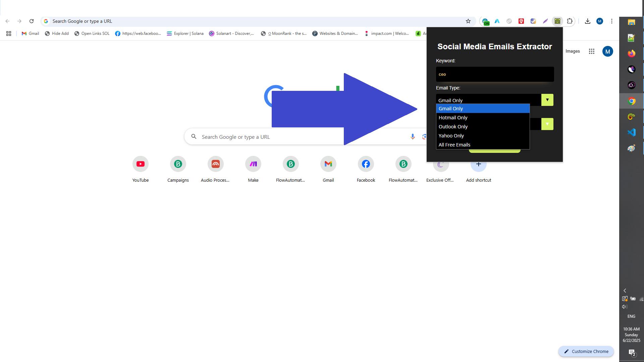Click the Customize Chrome button

pos(586,351)
